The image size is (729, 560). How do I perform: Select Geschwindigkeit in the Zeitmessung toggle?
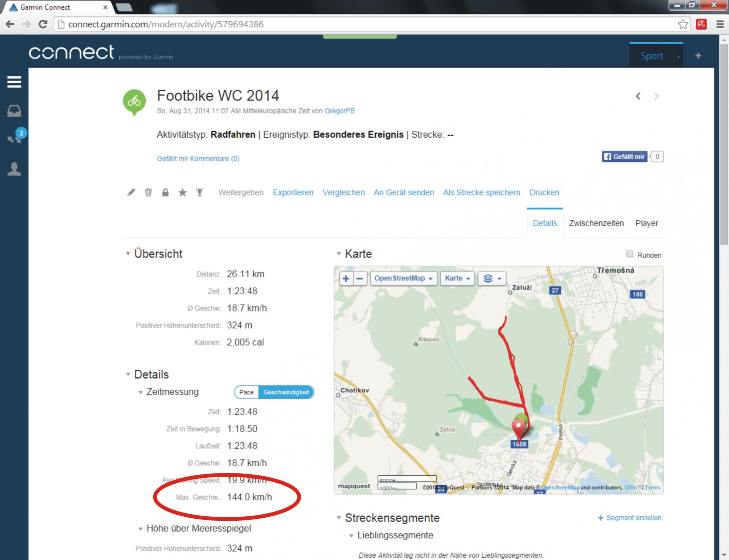286,392
